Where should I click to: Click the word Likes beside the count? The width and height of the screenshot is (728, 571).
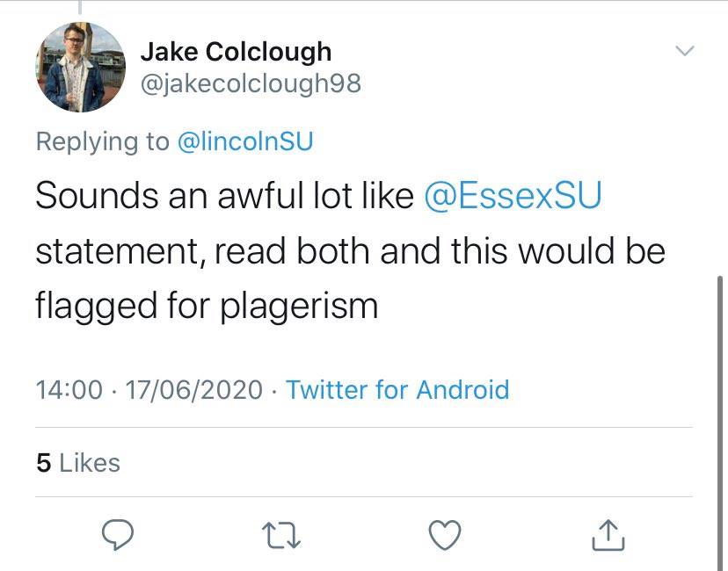pos(90,463)
